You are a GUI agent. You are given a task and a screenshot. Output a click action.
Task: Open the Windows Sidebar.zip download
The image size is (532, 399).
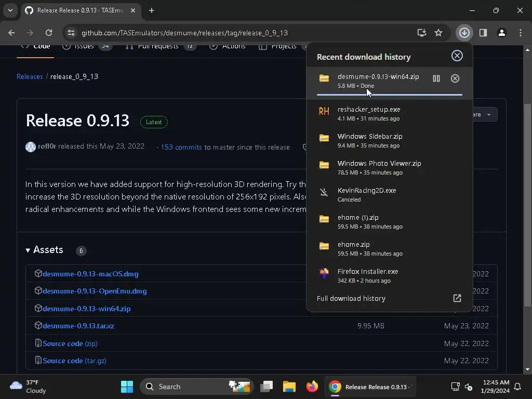(389, 140)
